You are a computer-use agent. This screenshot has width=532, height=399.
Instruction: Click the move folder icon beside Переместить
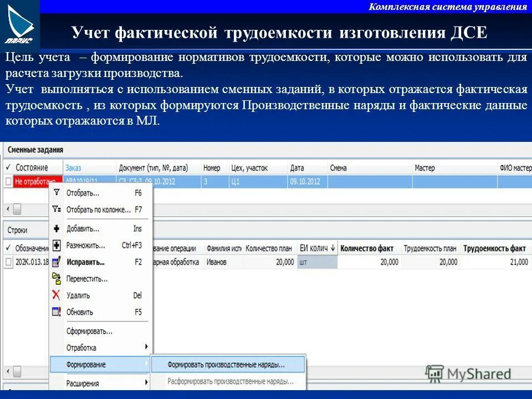pyautogui.click(x=57, y=279)
